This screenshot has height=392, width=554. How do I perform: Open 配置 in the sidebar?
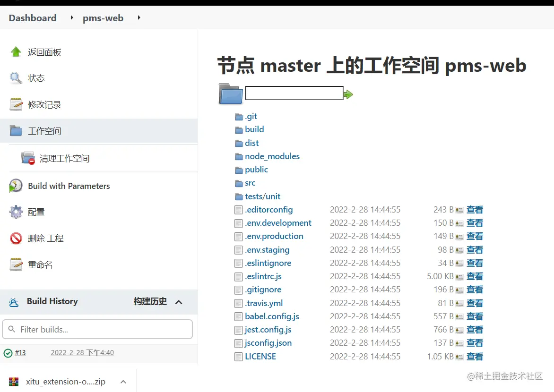[x=36, y=212]
